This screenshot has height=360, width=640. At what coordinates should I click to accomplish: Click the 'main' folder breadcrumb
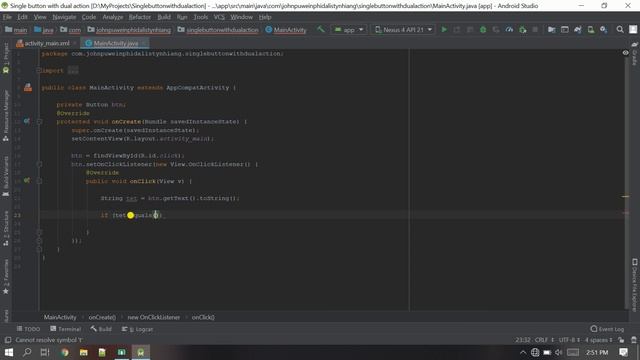[16, 30]
